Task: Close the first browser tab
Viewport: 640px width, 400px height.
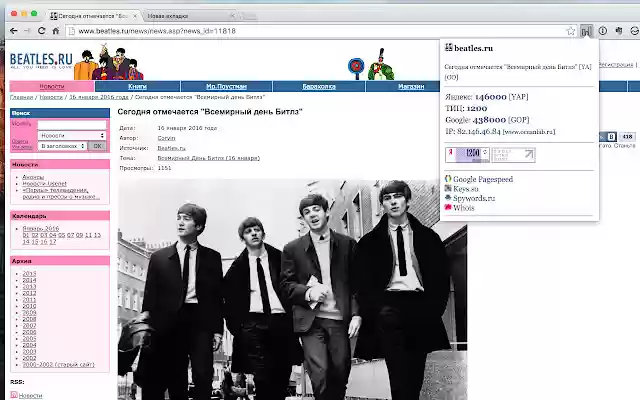Action: 135,16
